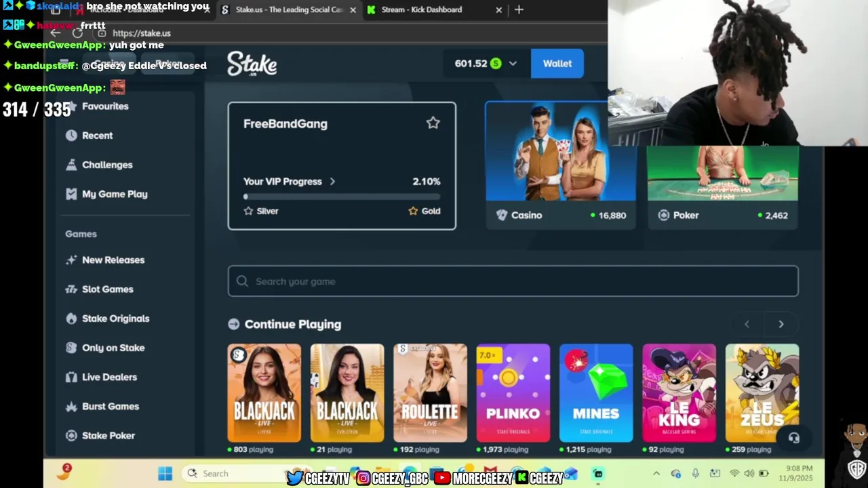Open a new browser tab
The width and height of the screenshot is (868, 488).
tap(519, 9)
